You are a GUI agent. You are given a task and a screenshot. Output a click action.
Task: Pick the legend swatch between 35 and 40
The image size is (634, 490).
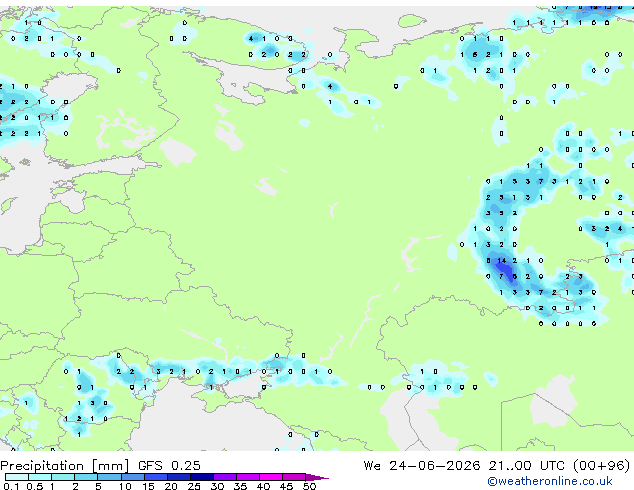pyautogui.click(x=248, y=477)
